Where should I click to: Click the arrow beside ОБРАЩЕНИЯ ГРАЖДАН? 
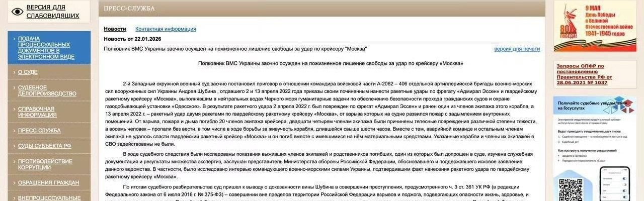(x=13, y=183)
